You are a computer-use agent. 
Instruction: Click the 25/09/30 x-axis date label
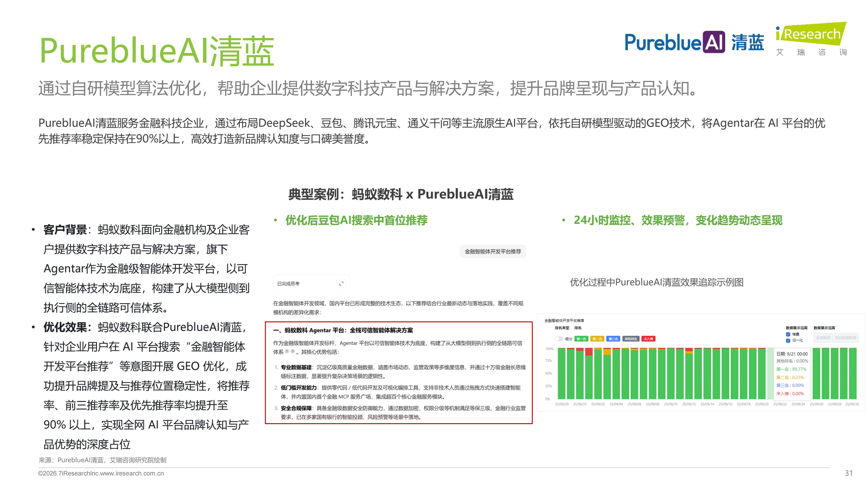[852, 404]
